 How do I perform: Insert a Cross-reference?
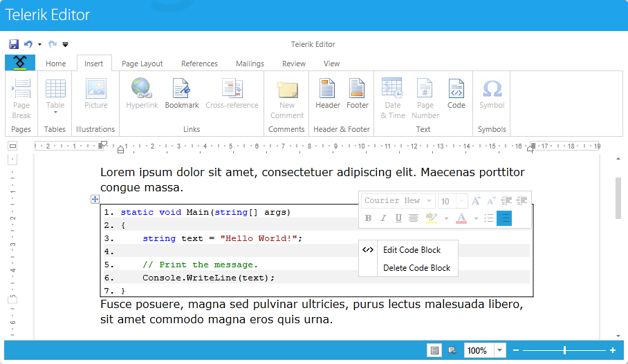232,94
